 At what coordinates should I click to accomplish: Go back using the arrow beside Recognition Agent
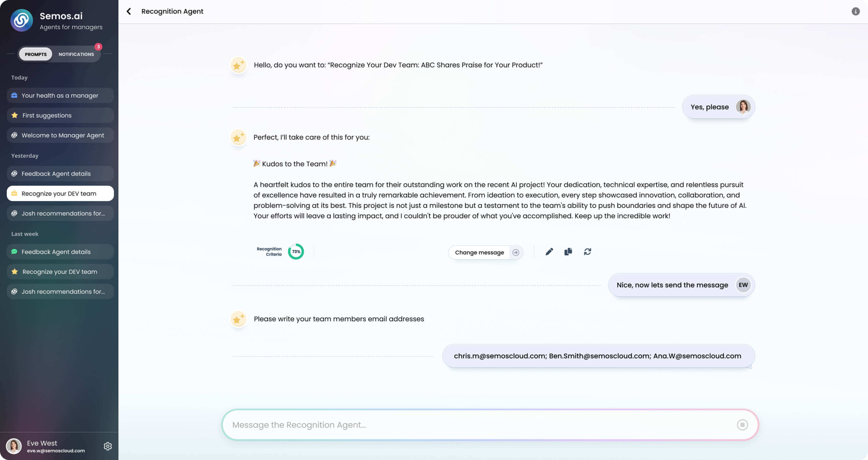pos(129,12)
